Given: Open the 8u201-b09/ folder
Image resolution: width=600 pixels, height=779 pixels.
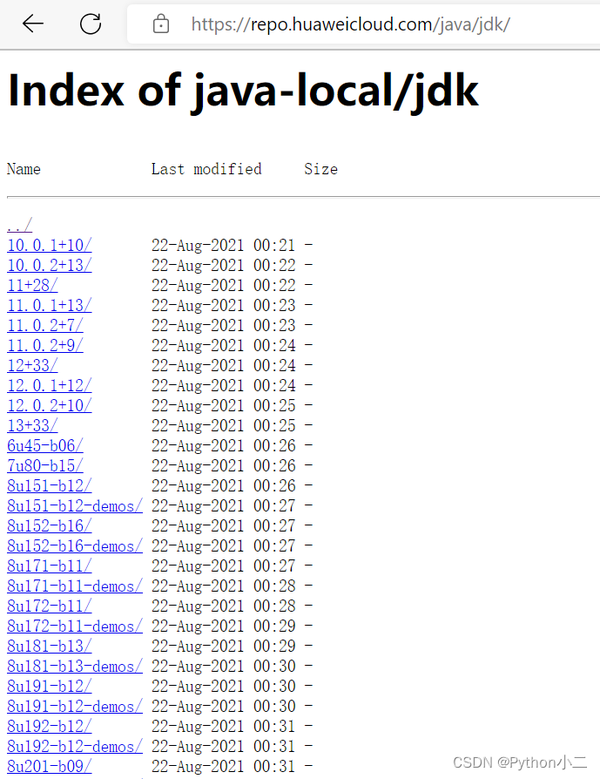Looking at the screenshot, I should click(49, 766).
